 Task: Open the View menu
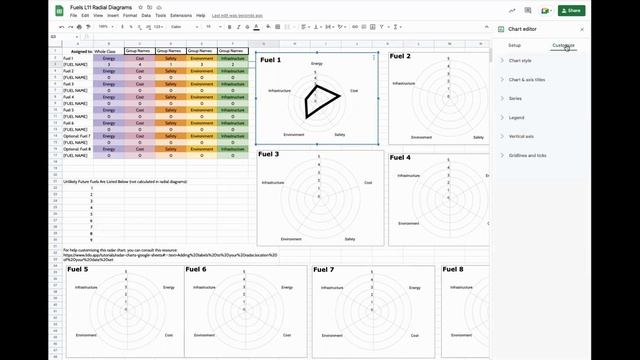(98, 16)
